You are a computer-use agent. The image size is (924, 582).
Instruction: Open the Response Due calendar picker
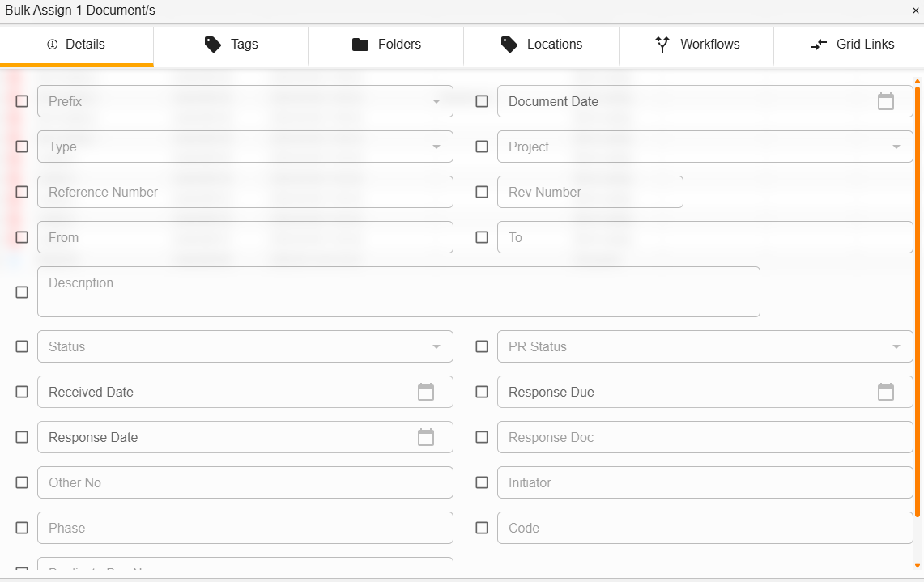click(886, 391)
